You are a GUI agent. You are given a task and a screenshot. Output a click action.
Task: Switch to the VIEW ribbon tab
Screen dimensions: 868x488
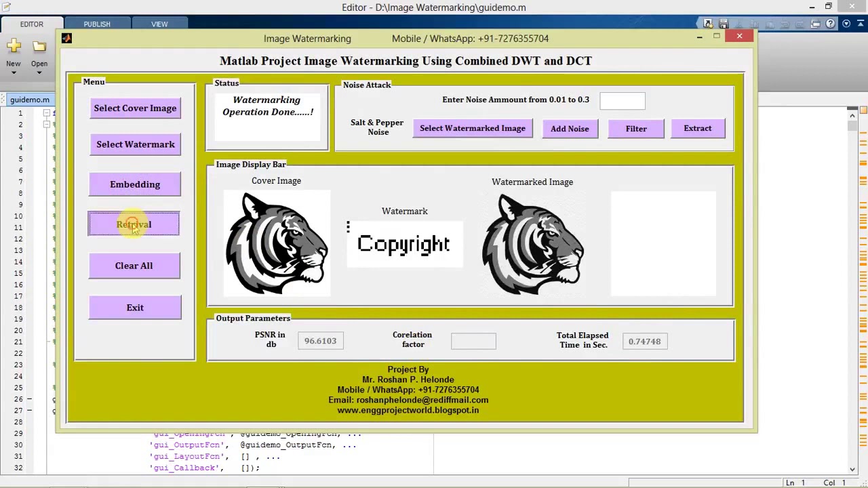click(x=159, y=24)
